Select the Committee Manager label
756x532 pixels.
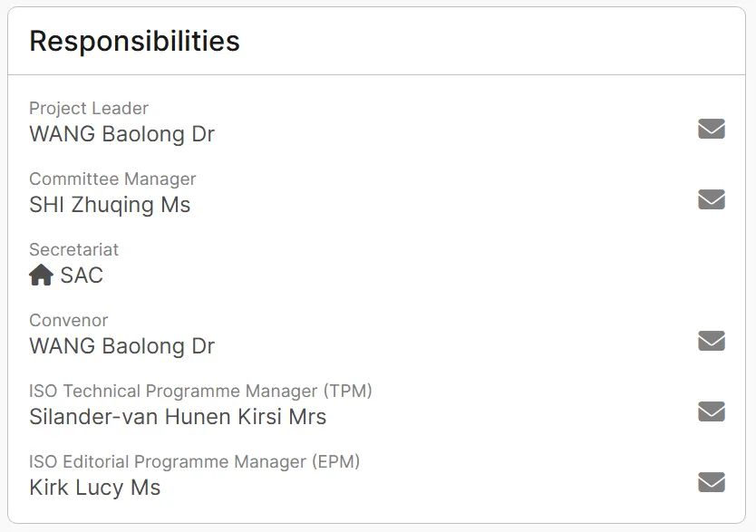(x=112, y=179)
